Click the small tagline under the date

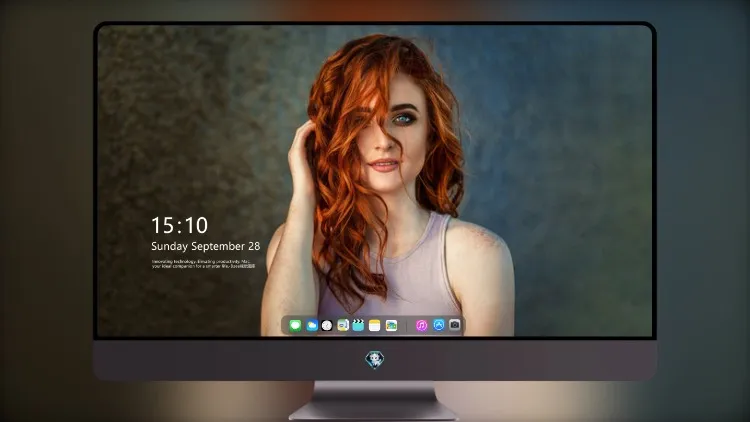(203, 264)
